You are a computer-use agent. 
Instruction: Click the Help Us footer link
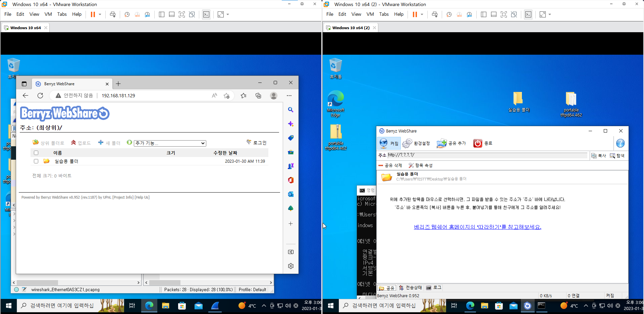pyautogui.click(x=142, y=197)
